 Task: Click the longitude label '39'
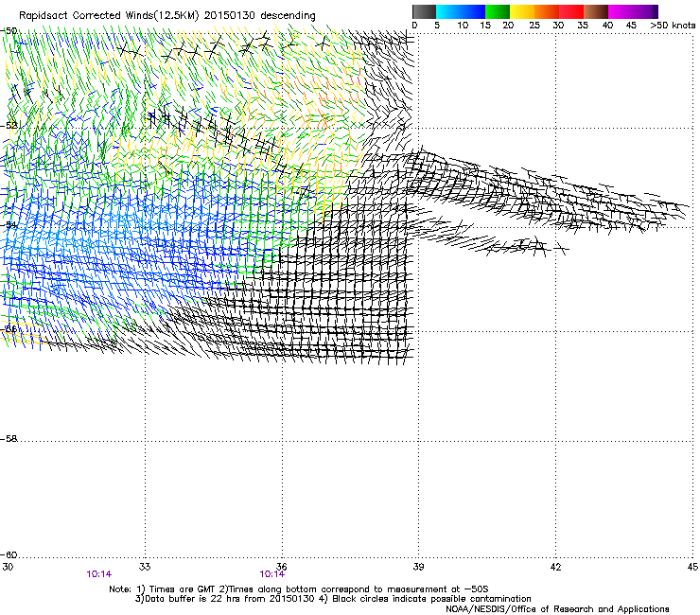point(418,567)
